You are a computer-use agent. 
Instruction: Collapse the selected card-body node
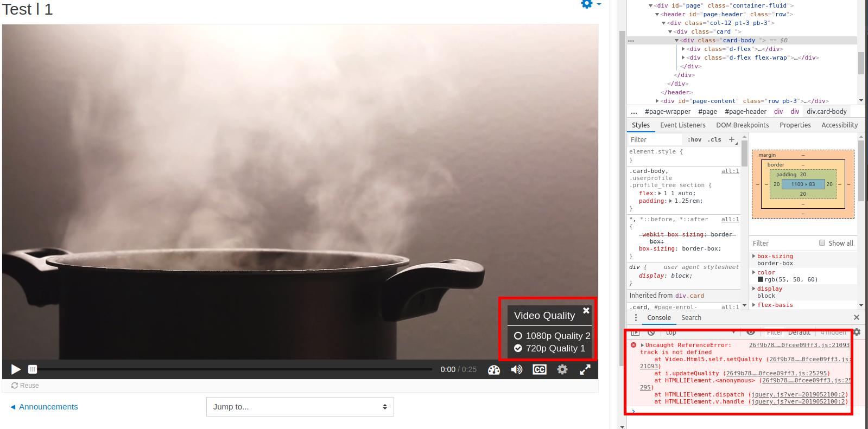(677, 41)
